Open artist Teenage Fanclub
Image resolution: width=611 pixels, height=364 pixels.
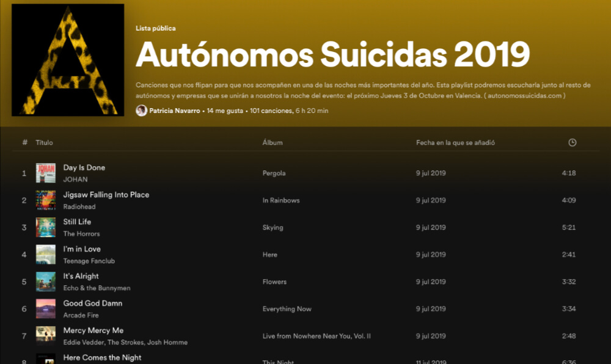89,261
